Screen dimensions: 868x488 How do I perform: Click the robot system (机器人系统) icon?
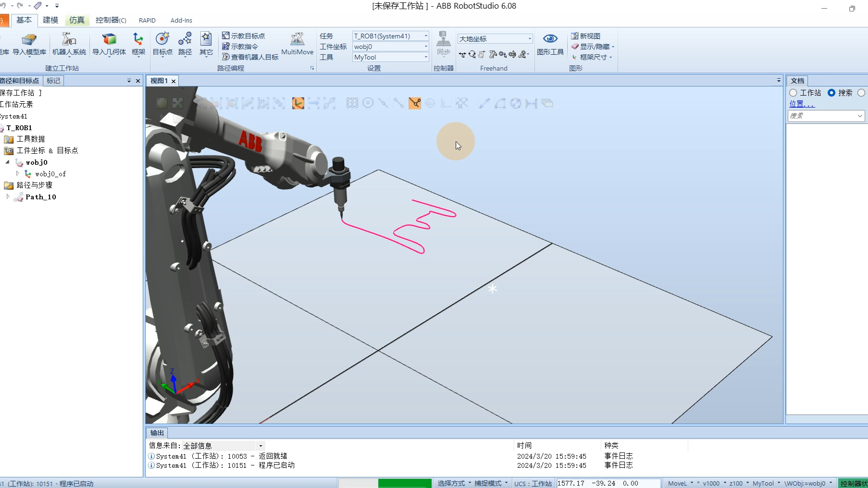pyautogui.click(x=69, y=44)
